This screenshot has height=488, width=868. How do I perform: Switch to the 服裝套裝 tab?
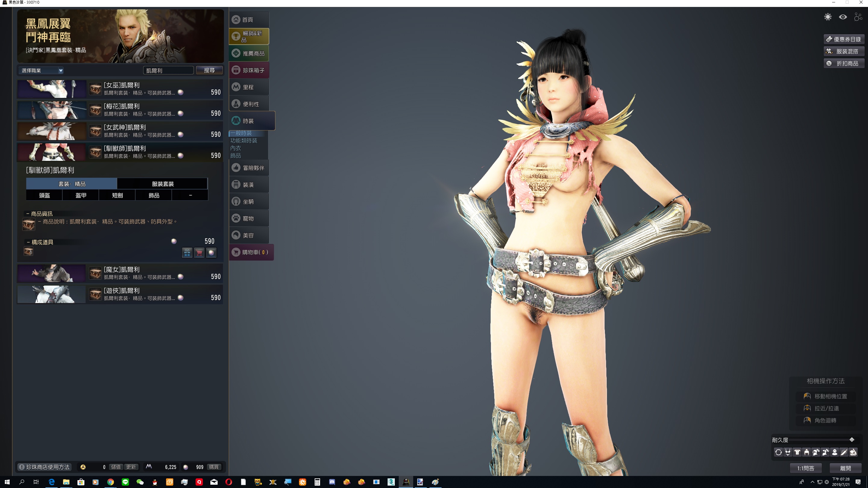162,184
